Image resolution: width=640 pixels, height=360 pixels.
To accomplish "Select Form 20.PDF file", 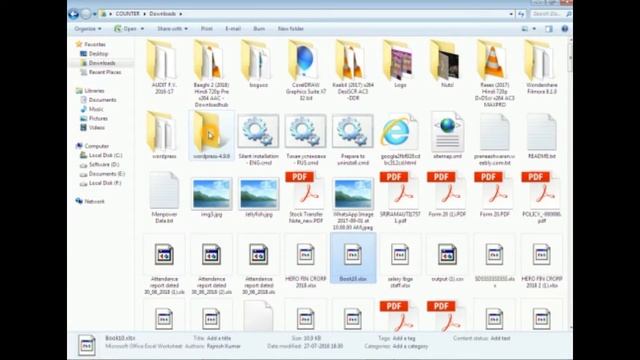I will tap(494, 194).
